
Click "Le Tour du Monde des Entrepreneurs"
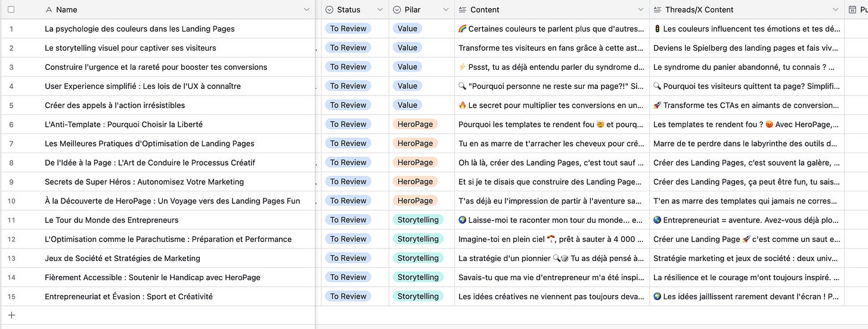click(x=111, y=220)
